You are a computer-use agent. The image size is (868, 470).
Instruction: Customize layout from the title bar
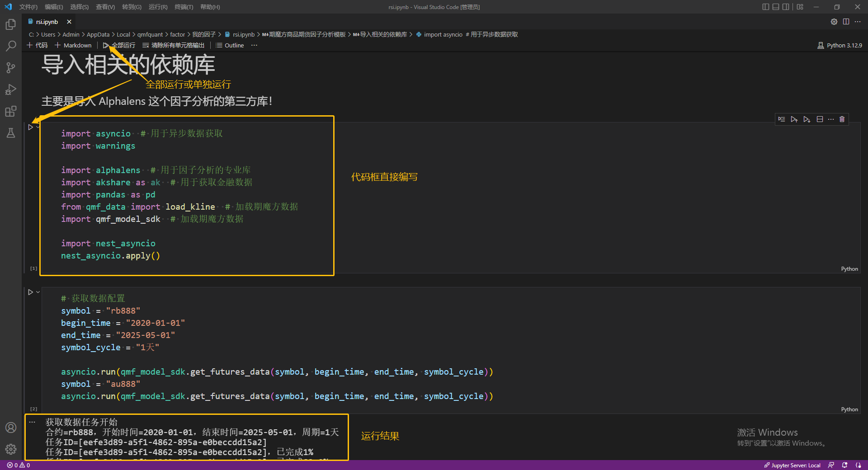click(800, 7)
